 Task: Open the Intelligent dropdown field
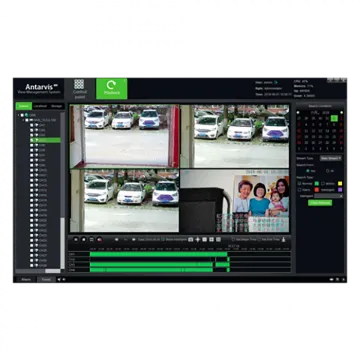pos(328,196)
